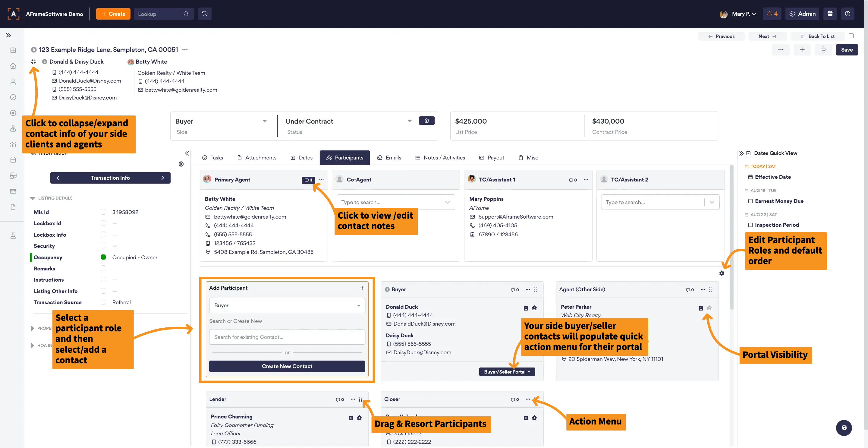This screenshot has width=868, height=448.
Task: Toggle the green Occupancy checkbox
Action: click(x=103, y=257)
